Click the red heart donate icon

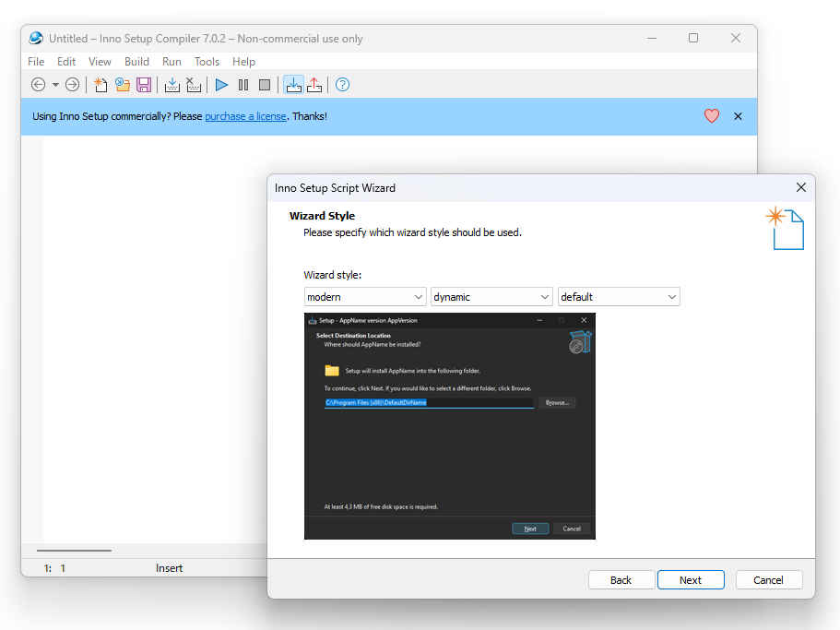pyautogui.click(x=712, y=115)
